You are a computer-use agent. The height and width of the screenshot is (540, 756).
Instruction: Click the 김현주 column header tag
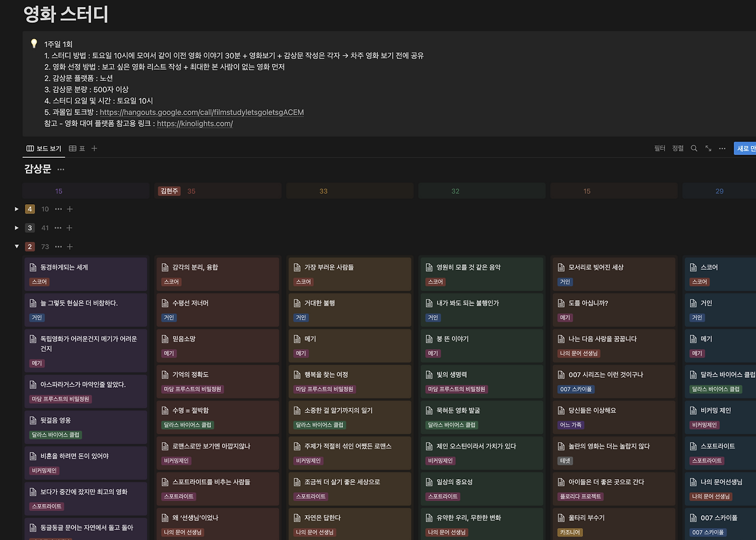click(170, 191)
